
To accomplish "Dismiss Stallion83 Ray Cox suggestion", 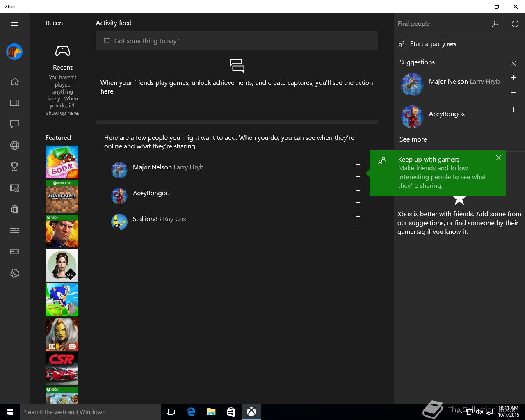I will tap(358, 228).
